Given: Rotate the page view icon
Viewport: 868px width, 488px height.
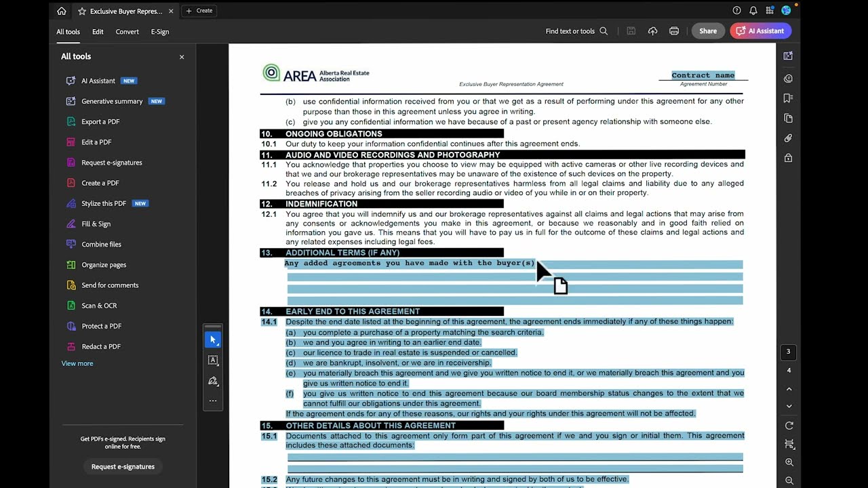Looking at the screenshot, I should 789,426.
